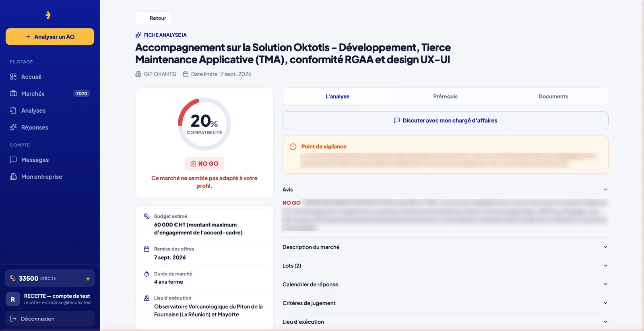
Task: Click the GIP OKANTIS building icon
Action: 138,74
